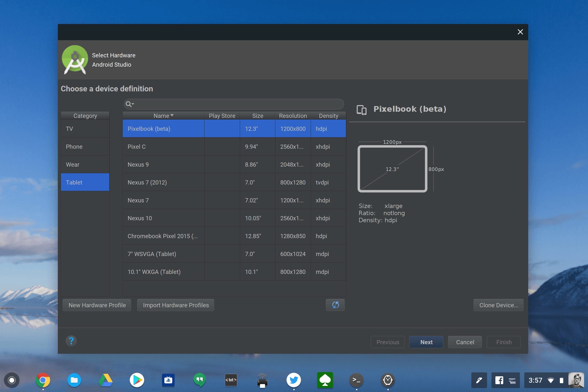Screen dimensions: 588x392
Task: Click the Clone Device... button
Action: click(x=499, y=305)
